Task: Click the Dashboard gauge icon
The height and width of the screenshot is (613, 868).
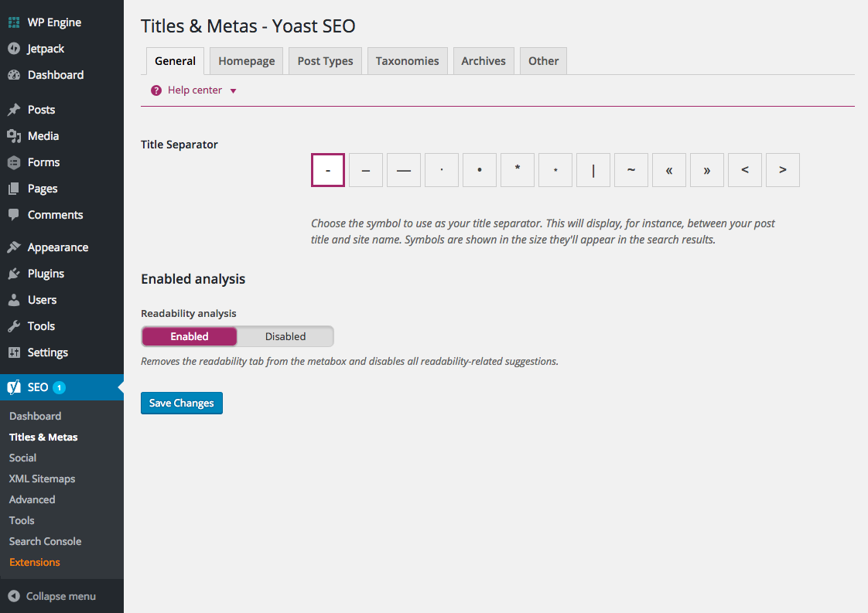Action: [x=14, y=75]
